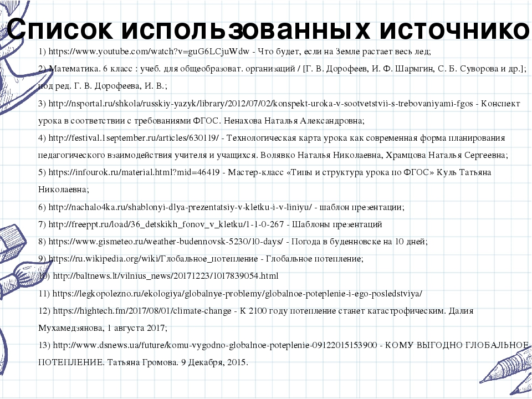
Task: Click the text "Мухамедзянова, 1 августа 2017;"
Action: coord(103,328)
